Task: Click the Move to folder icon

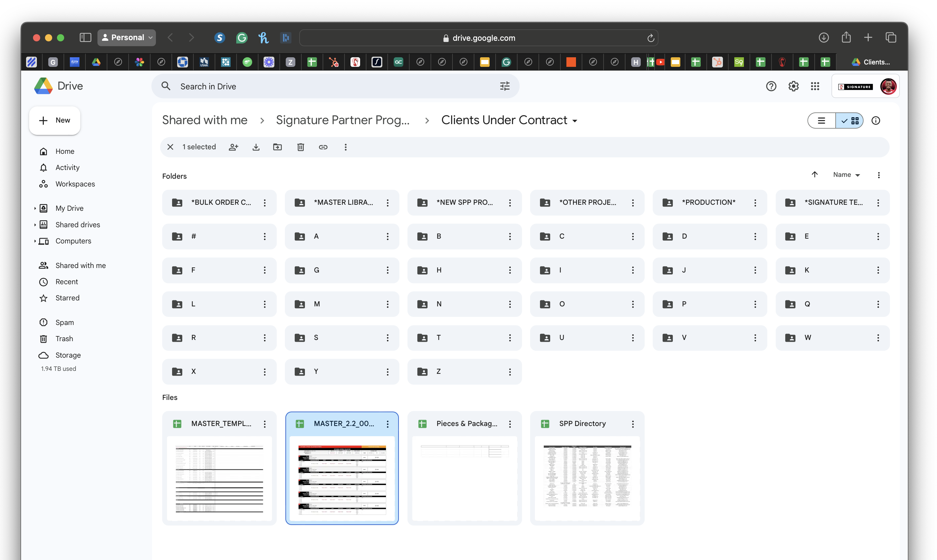Action: pyautogui.click(x=277, y=147)
